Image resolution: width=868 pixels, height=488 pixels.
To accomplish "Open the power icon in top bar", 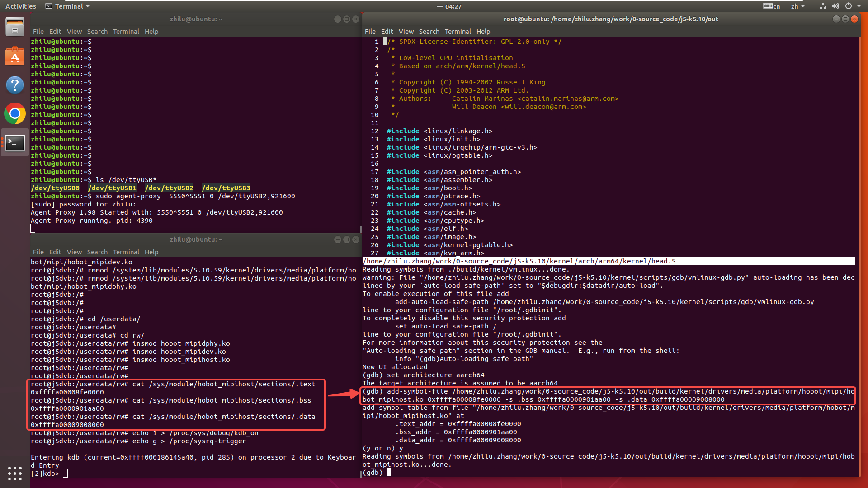I will click(x=849, y=6).
